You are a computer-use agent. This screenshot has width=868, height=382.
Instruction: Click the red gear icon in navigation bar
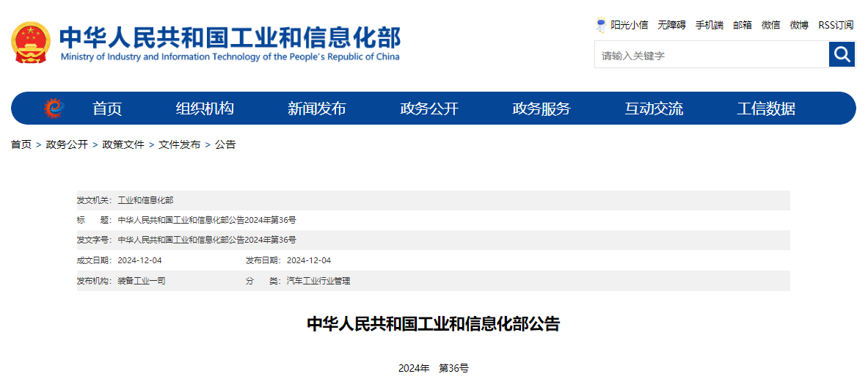click(x=54, y=109)
